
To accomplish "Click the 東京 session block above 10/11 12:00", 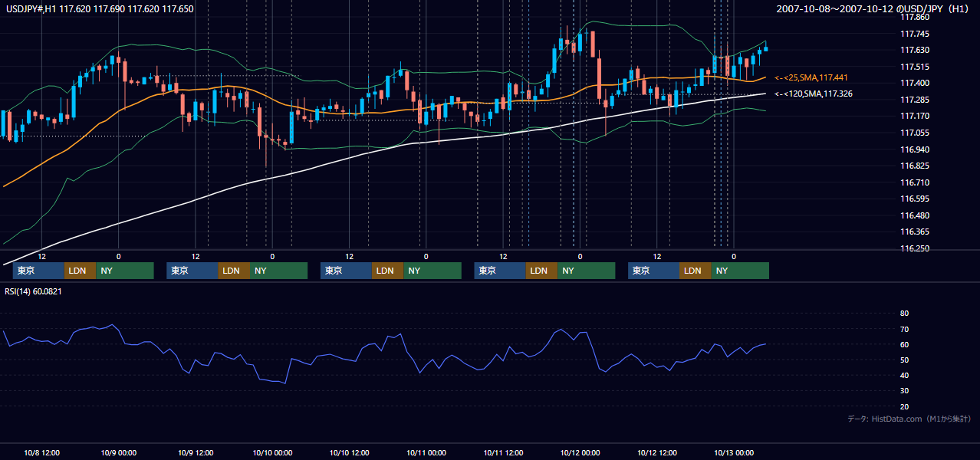I will click(500, 271).
